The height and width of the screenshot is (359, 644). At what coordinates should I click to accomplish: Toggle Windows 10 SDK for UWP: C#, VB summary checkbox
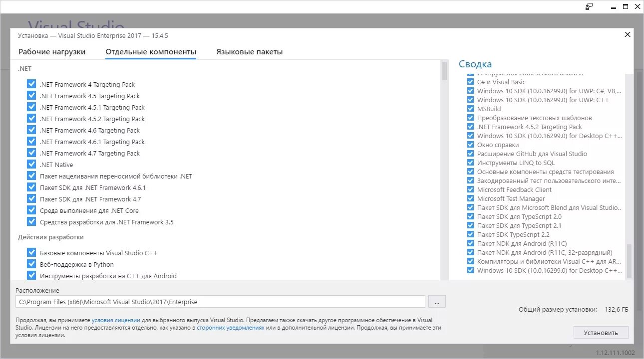[x=470, y=91]
